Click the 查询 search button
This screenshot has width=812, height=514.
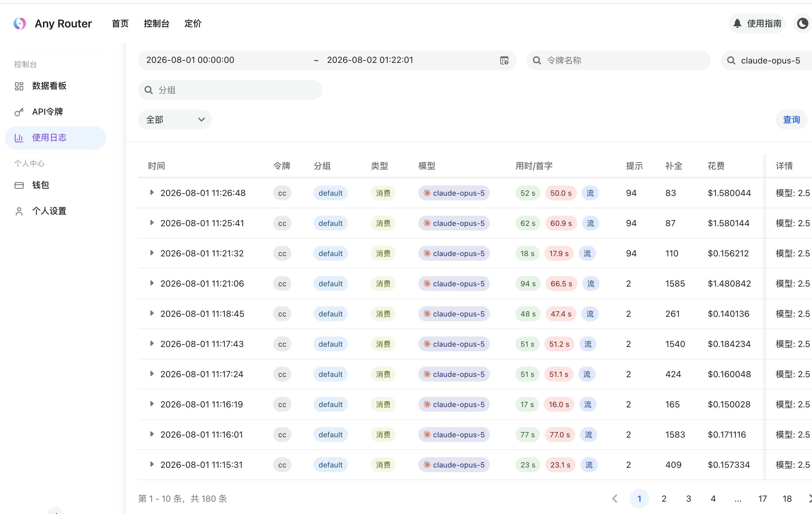click(791, 120)
